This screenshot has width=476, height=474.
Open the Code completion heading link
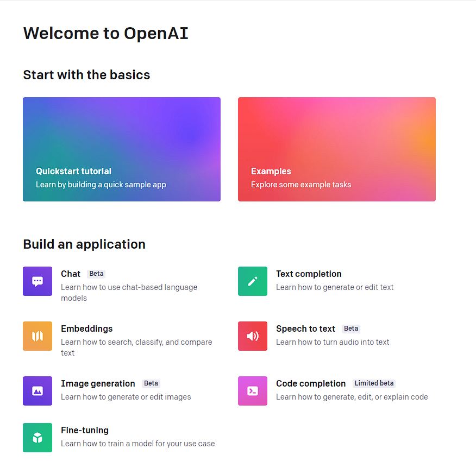[x=311, y=384]
